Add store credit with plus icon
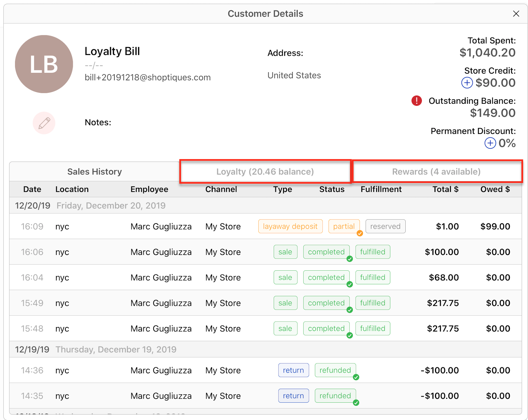528x420 pixels. point(467,83)
